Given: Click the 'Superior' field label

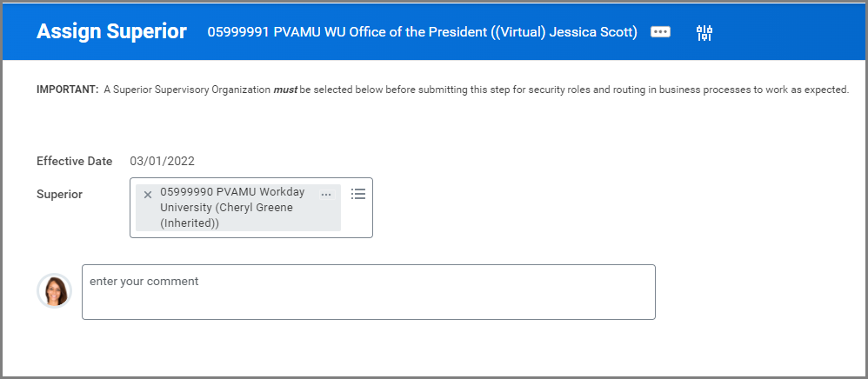Looking at the screenshot, I should (x=59, y=194).
